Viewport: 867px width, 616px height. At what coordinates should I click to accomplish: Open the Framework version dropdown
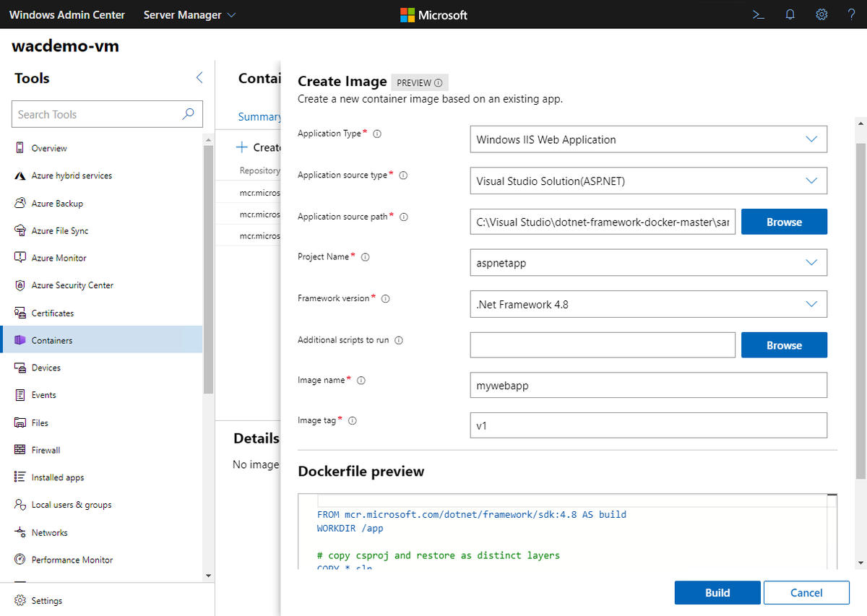click(648, 304)
